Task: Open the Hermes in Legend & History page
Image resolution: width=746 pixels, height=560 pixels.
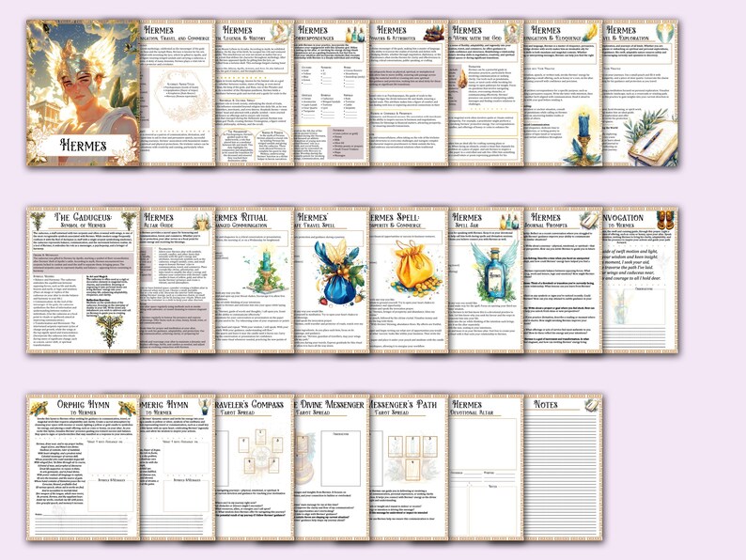Action: (x=255, y=93)
